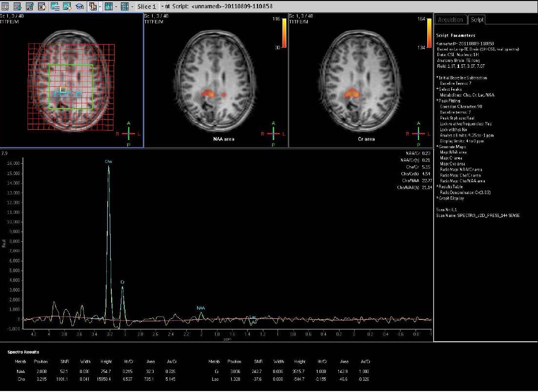
Task: Click the four-pane window layout icon
Action: coord(108,6)
